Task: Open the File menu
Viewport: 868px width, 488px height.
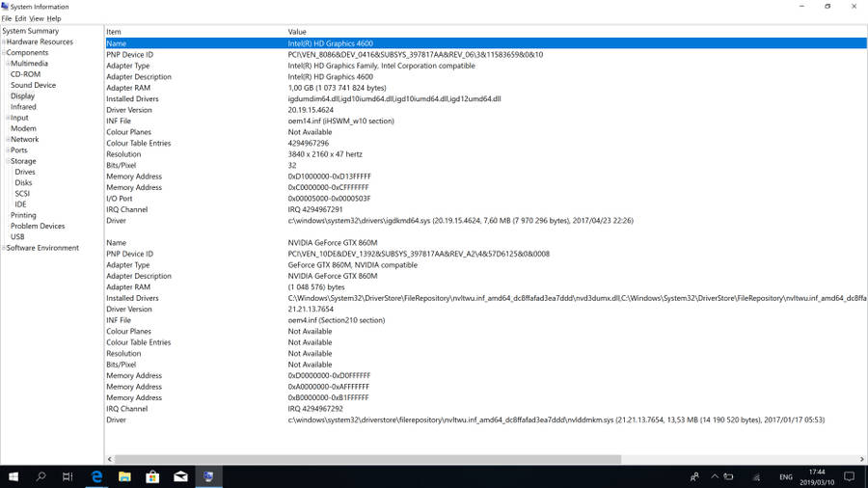Action: pos(6,18)
